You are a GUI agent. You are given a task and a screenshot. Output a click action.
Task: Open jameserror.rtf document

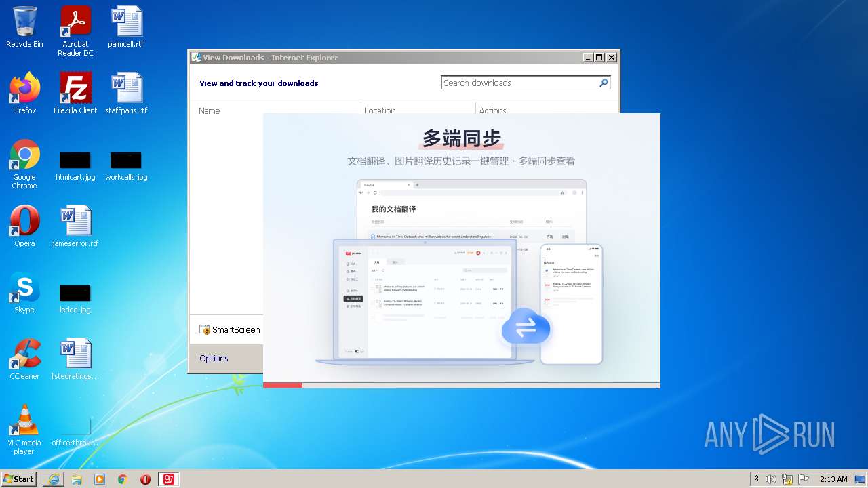tap(75, 226)
